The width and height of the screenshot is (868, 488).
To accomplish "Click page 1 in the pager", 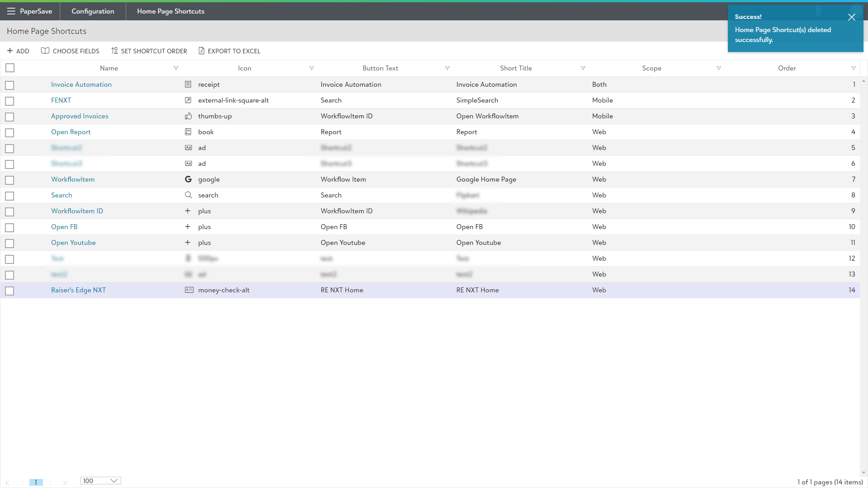I will (x=36, y=482).
